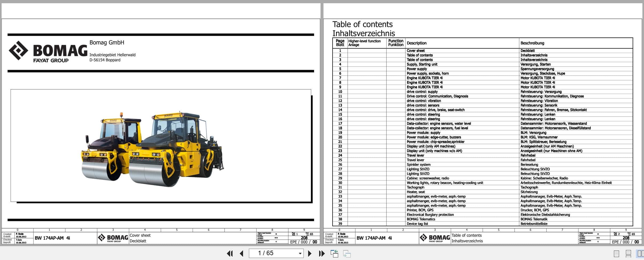Click 'Power supply, sockets, horn' row
Image resolution: width=644 pixels, height=260 pixels.
pos(428,73)
